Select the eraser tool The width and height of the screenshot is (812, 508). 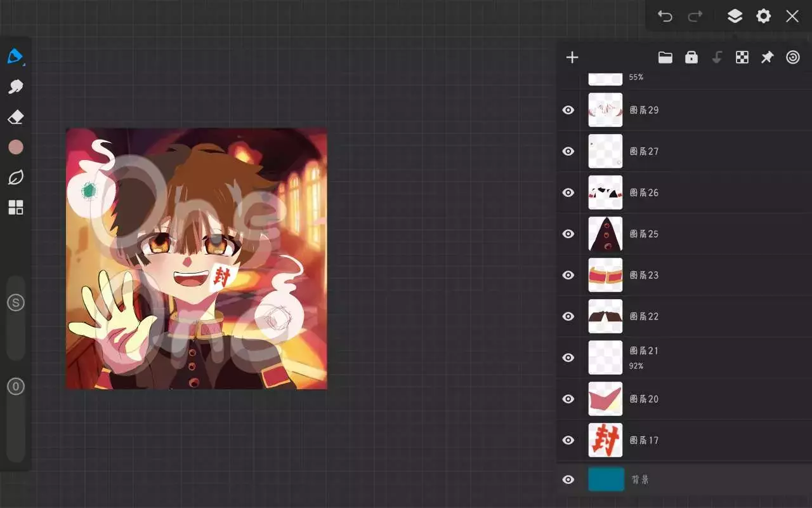tap(15, 117)
